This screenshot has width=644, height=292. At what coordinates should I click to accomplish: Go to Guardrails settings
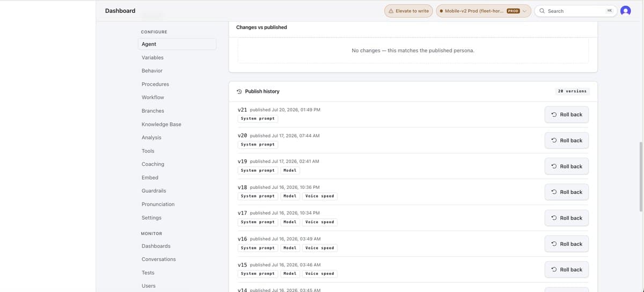[153, 191]
